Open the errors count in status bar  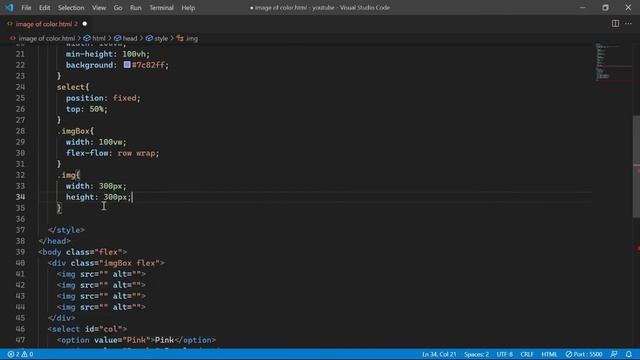14,354
